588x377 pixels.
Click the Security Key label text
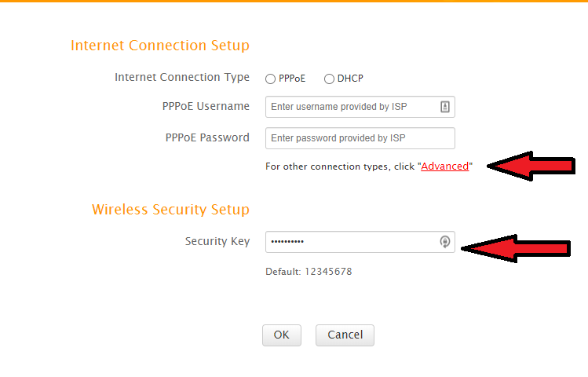(217, 241)
